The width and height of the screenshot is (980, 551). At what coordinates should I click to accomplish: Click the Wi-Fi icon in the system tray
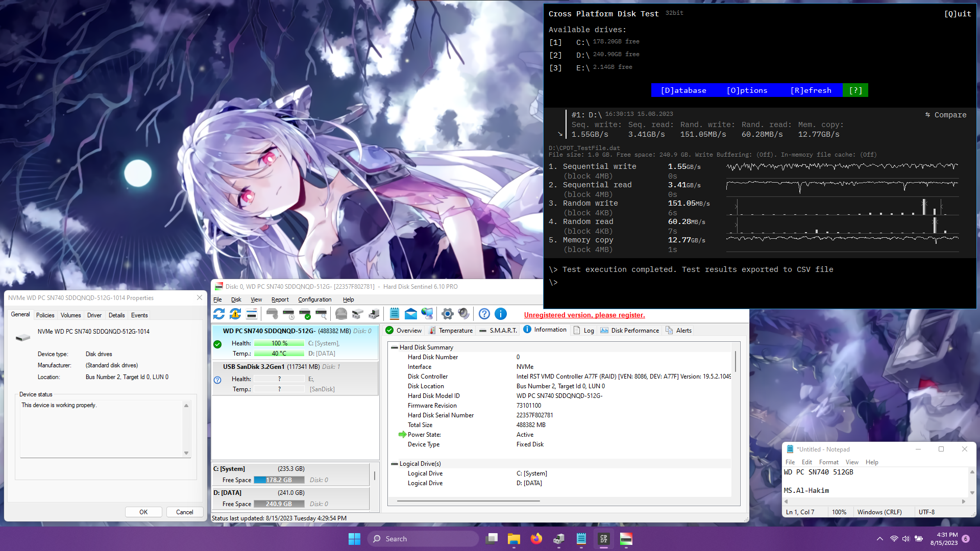pos(894,539)
